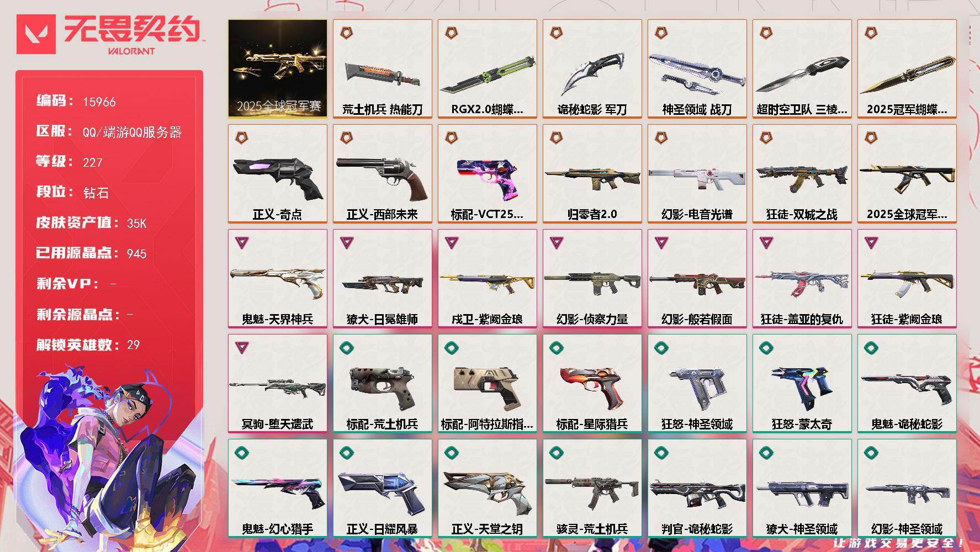Viewport: 980px width, 552px height.
Task: Select the 鬼魅-天界神兵 skin icon
Action: click(277, 282)
